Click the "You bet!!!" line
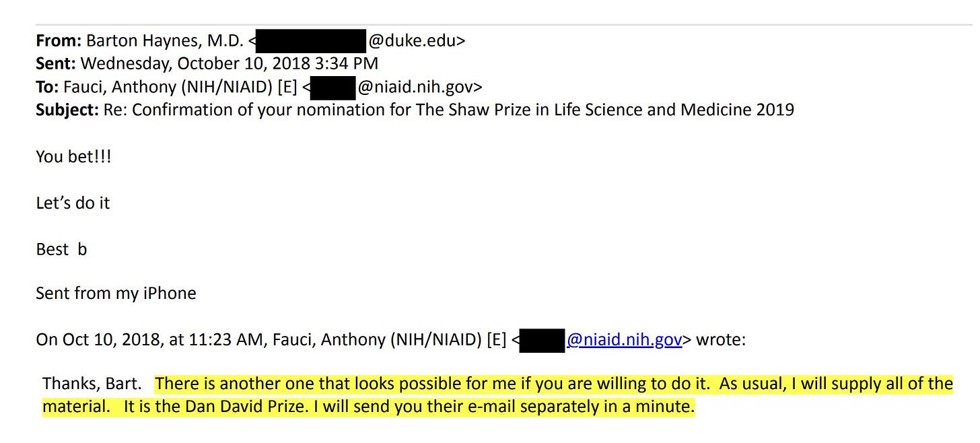The width and height of the screenshot is (980, 443). tap(74, 157)
